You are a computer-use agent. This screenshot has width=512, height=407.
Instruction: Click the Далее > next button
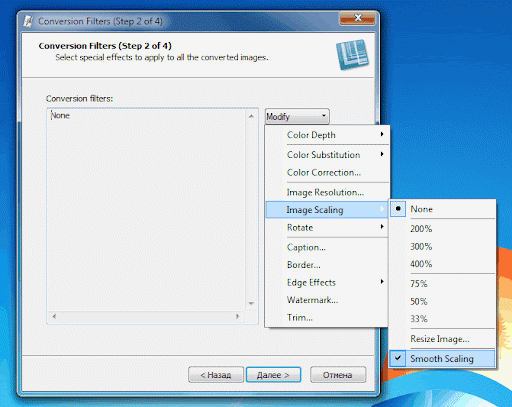tap(273, 375)
